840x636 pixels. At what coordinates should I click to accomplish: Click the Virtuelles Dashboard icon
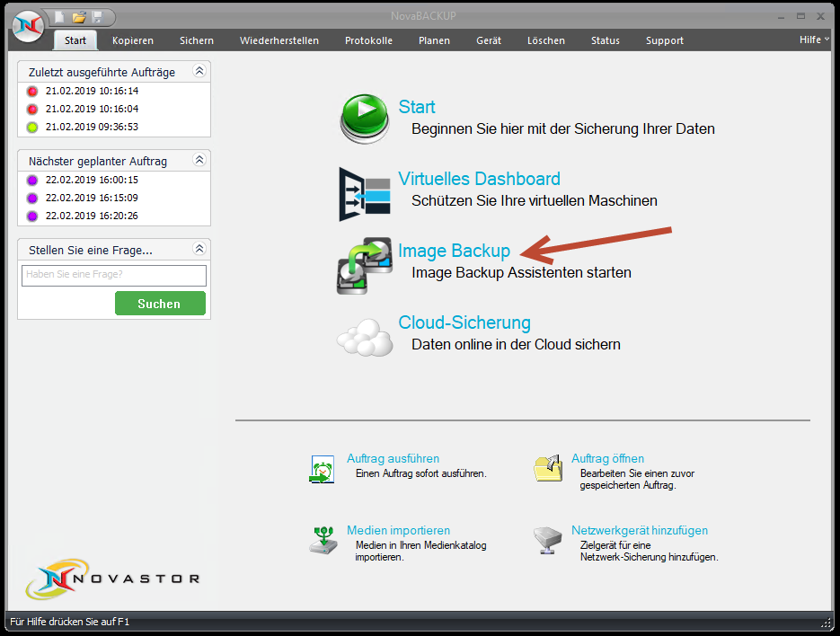click(365, 194)
